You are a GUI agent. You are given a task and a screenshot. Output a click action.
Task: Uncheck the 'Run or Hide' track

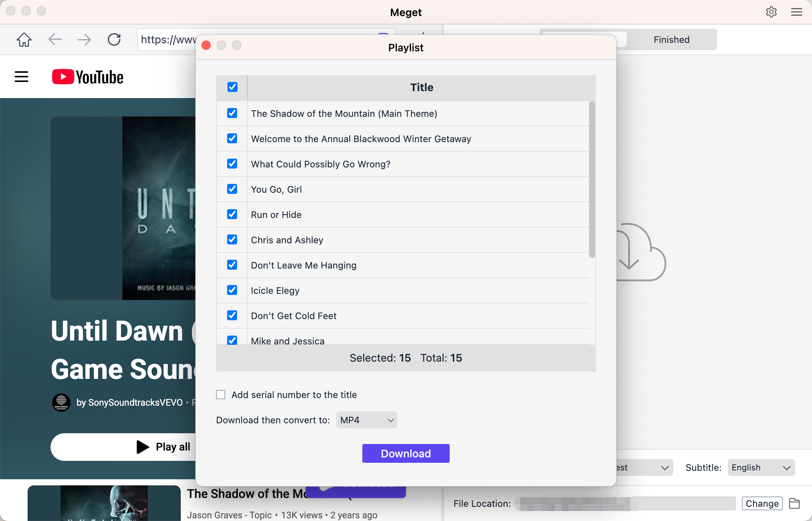point(232,214)
